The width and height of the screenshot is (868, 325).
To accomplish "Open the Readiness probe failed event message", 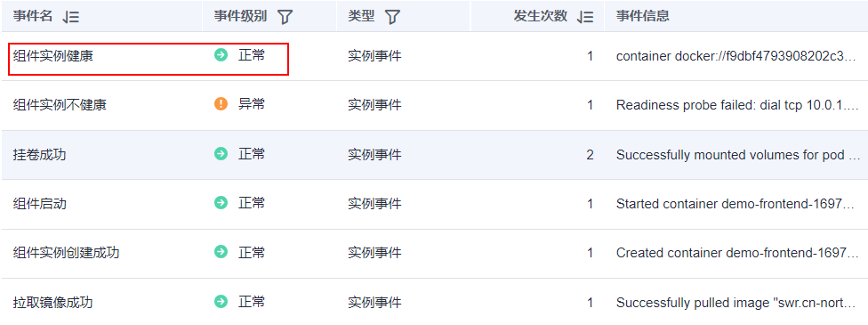I will point(738,105).
